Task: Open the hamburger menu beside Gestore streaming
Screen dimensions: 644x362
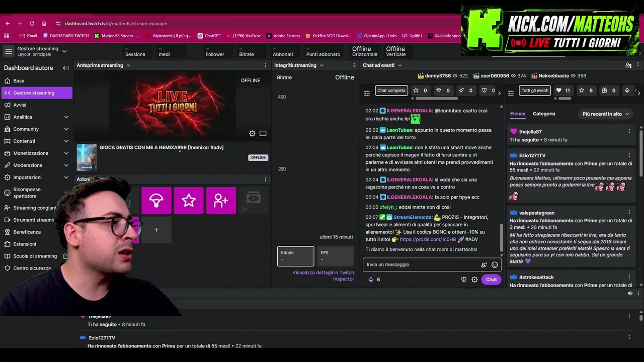Action: point(9,51)
